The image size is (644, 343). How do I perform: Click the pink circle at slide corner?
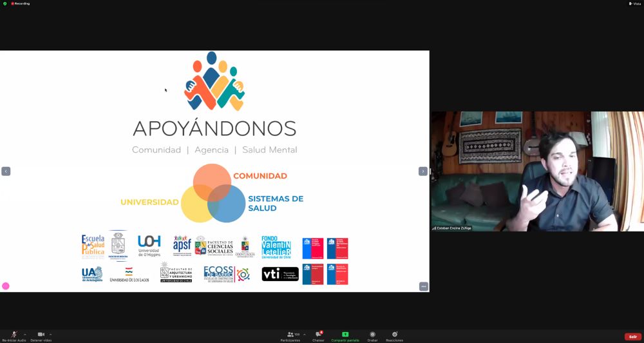(x=6, y=286)
